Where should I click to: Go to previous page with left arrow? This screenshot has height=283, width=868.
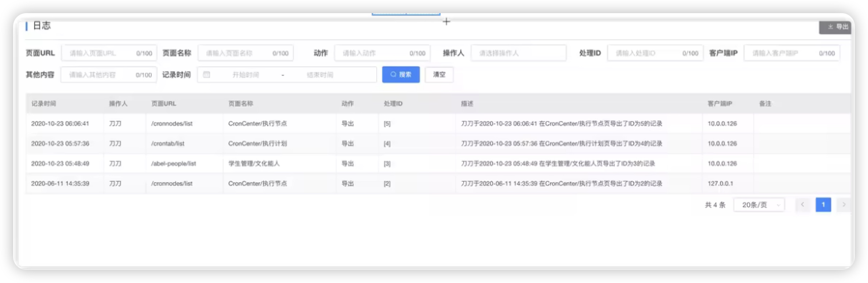pos(802,205)
